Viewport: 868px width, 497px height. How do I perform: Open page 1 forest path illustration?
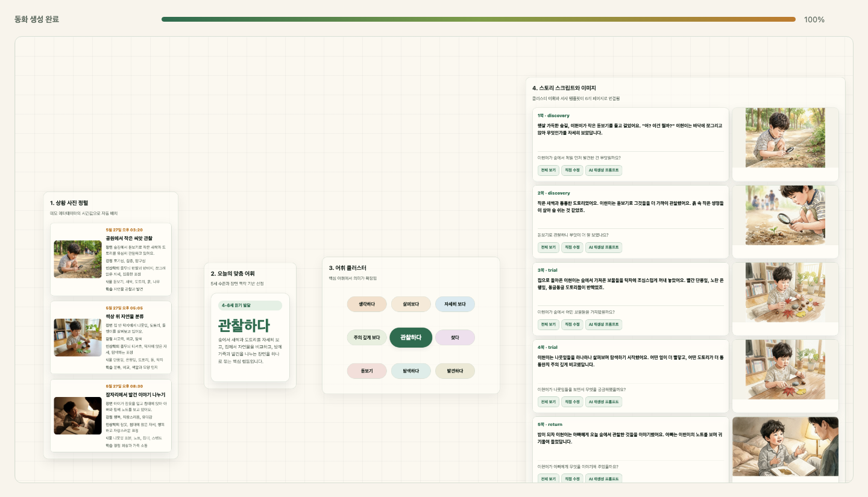pyautogui.click(x=785, y=137)
